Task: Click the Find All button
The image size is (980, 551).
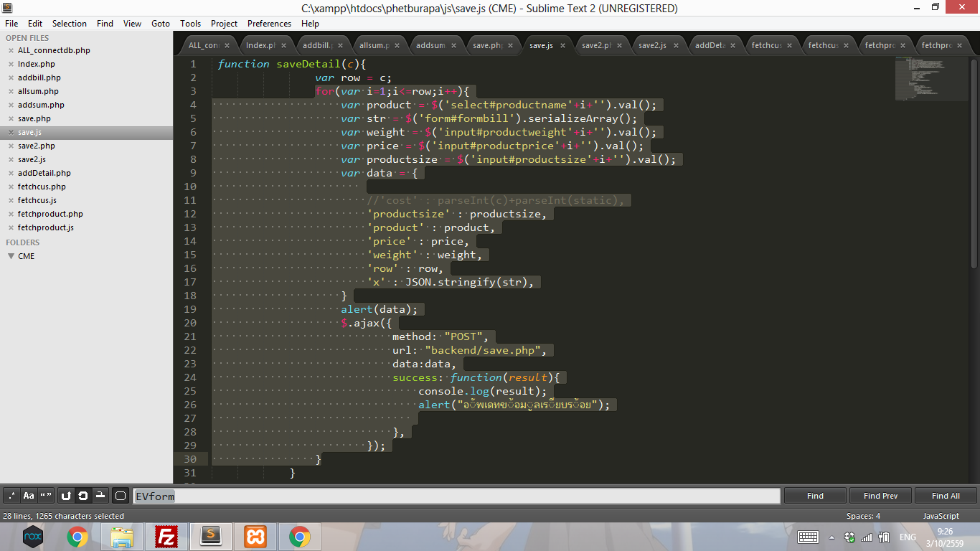Action: [x=946, y=496]
